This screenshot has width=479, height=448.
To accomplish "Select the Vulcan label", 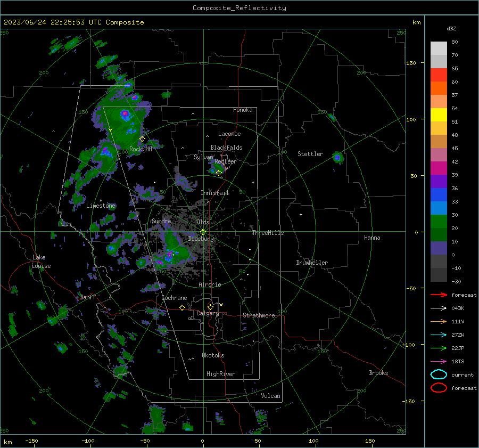I will click(x=270, y=396).
